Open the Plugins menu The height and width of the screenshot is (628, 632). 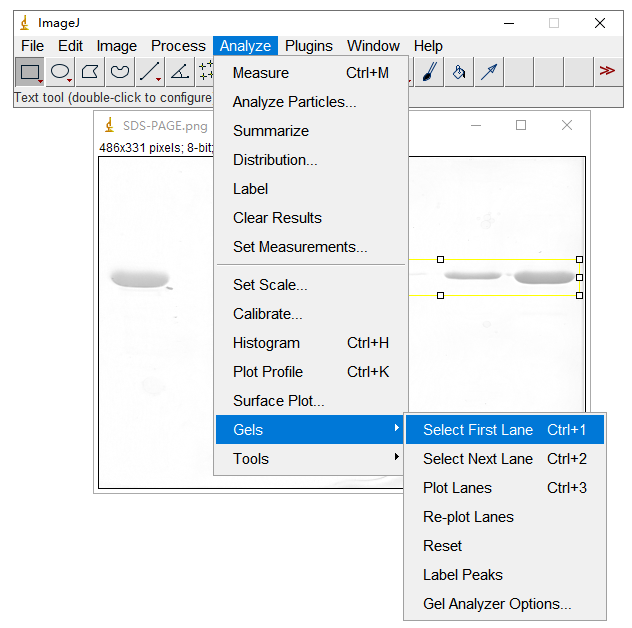click(309, 46)
